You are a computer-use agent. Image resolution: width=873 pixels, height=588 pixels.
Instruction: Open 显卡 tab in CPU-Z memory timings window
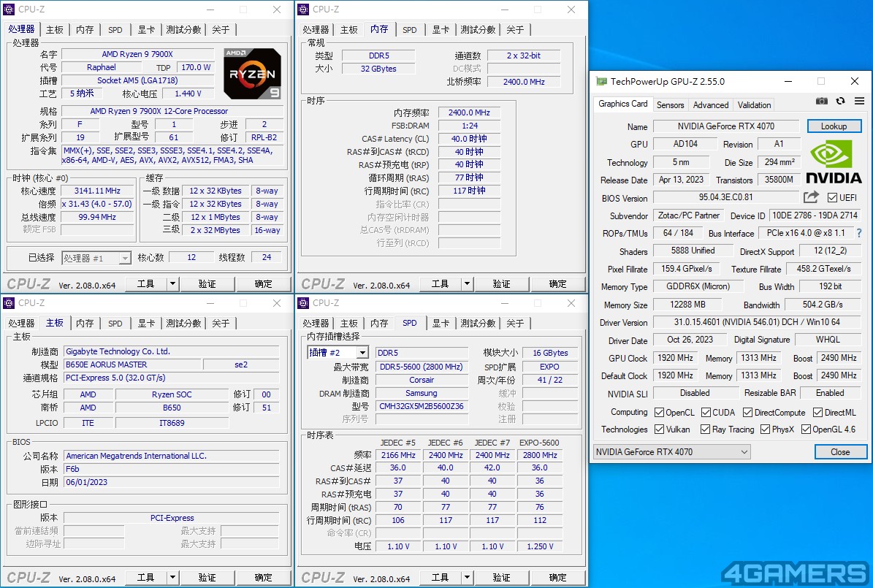click(x=441, y=29)
